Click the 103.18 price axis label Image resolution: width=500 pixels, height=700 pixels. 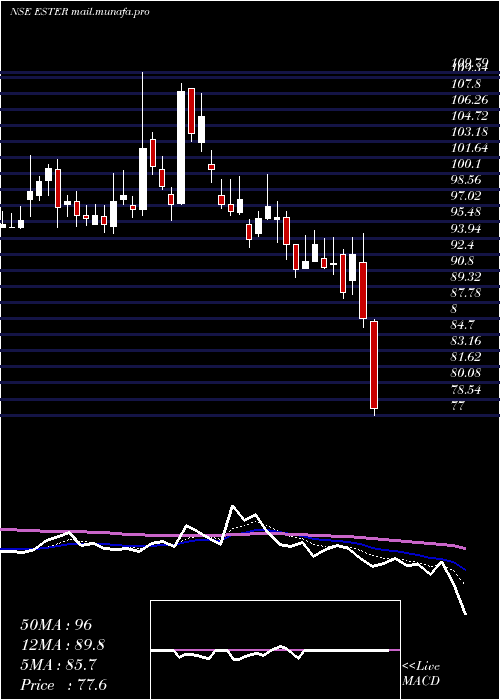tap(469, 132)
